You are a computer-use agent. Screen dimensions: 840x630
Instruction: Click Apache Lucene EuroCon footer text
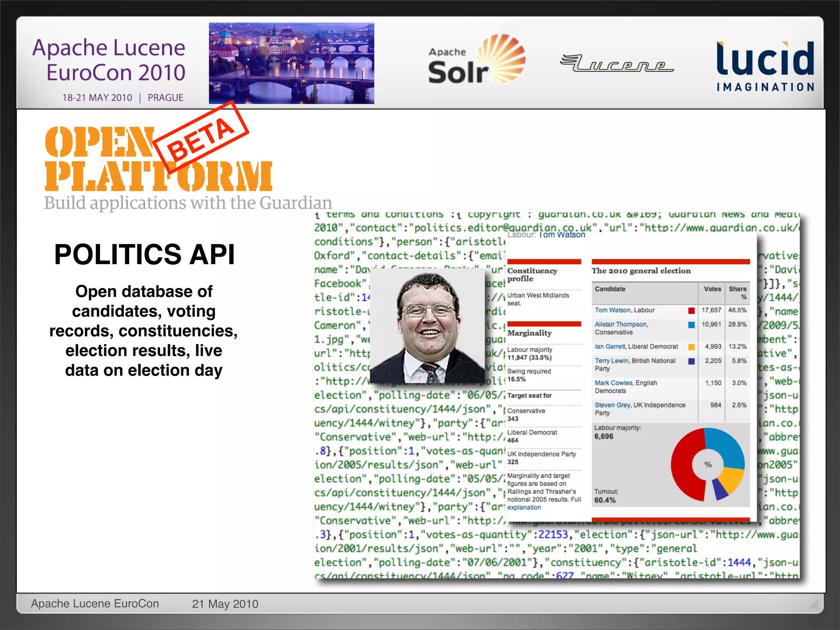pyautogui.click(x=95, y=604)
